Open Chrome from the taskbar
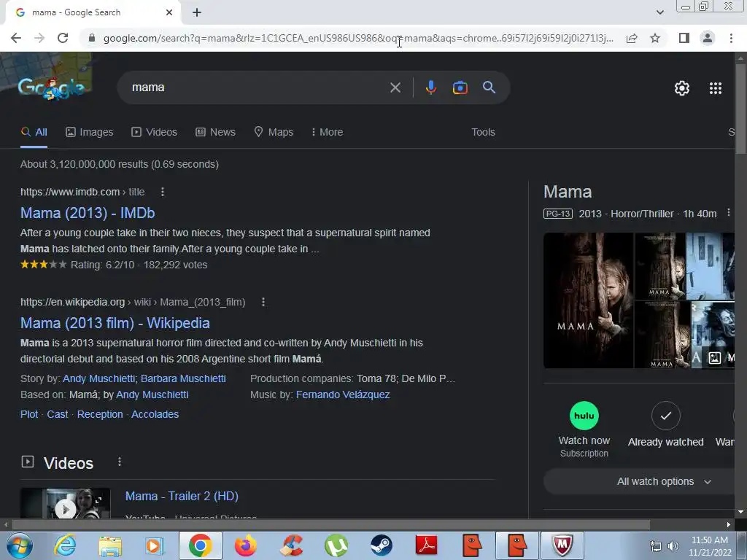The height and width of the screenshot is (560, 747). click(200, 545)
